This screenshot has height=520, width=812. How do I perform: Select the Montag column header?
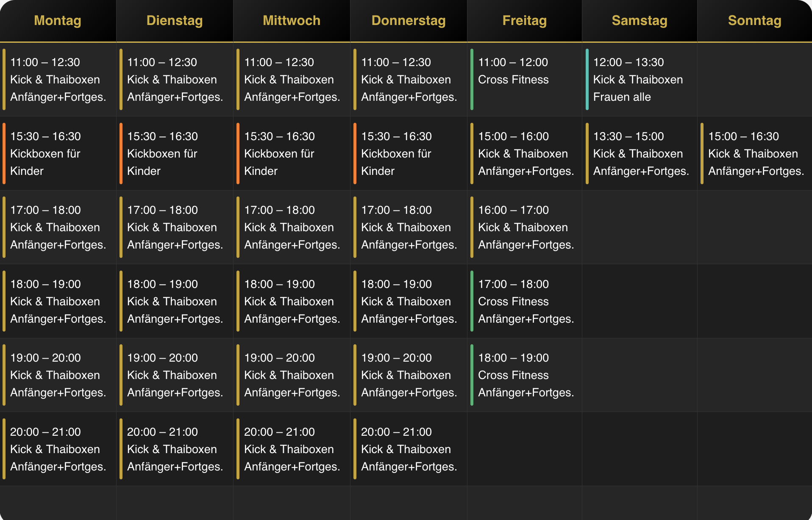(x=58, y=20)
